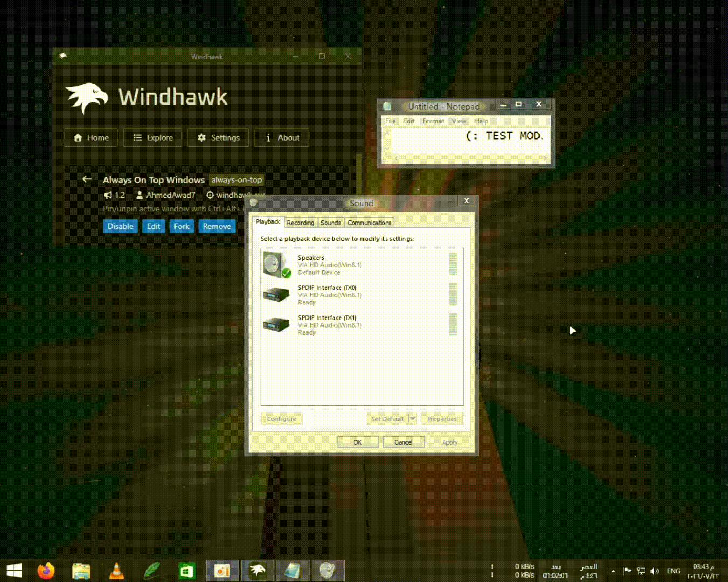728x582 pixels.
Task: Open the Explore tab in Windhawk
Action: pyautogui.click(x=153, y=137)
